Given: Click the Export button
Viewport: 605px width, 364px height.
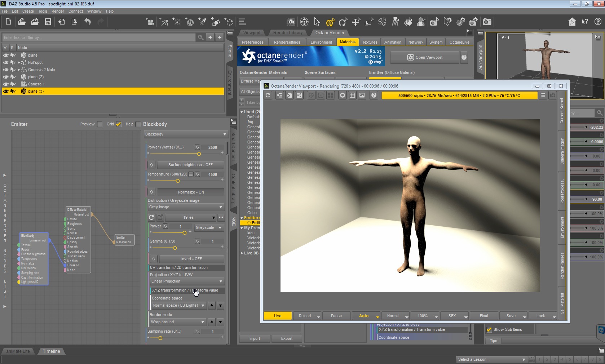Looking at the screenshot, I should coord(287,338).
